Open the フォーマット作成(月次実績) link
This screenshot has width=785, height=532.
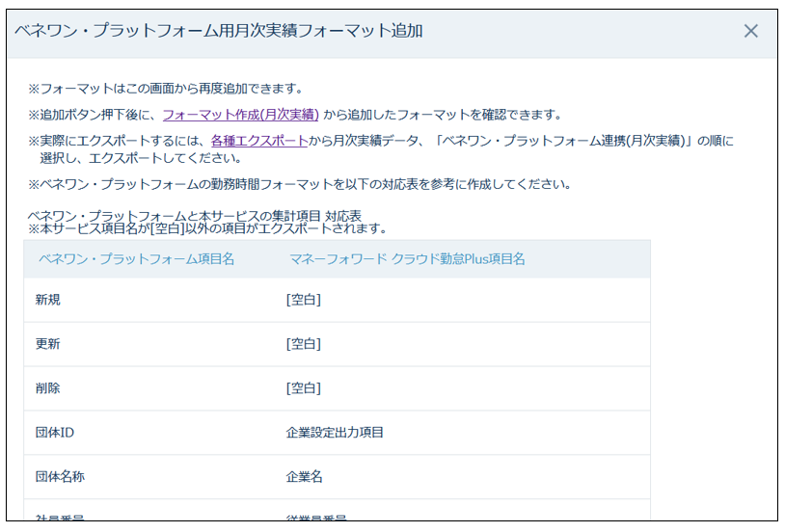click(241, 115)
